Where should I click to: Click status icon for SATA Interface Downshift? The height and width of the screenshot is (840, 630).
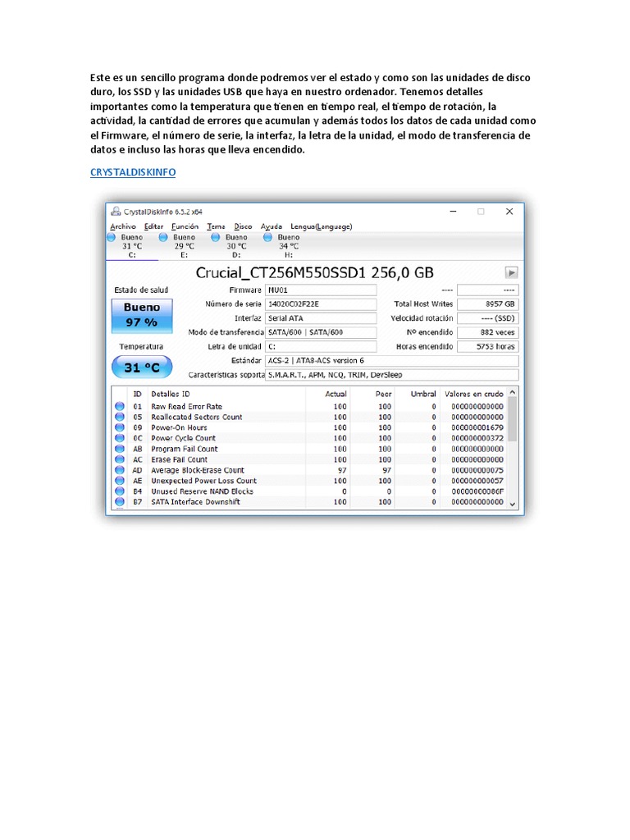click(120, 502)
